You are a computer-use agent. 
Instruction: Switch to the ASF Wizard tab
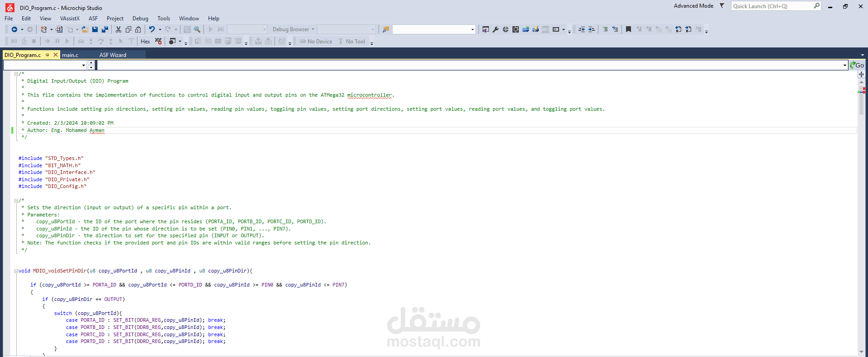(113, 55)
